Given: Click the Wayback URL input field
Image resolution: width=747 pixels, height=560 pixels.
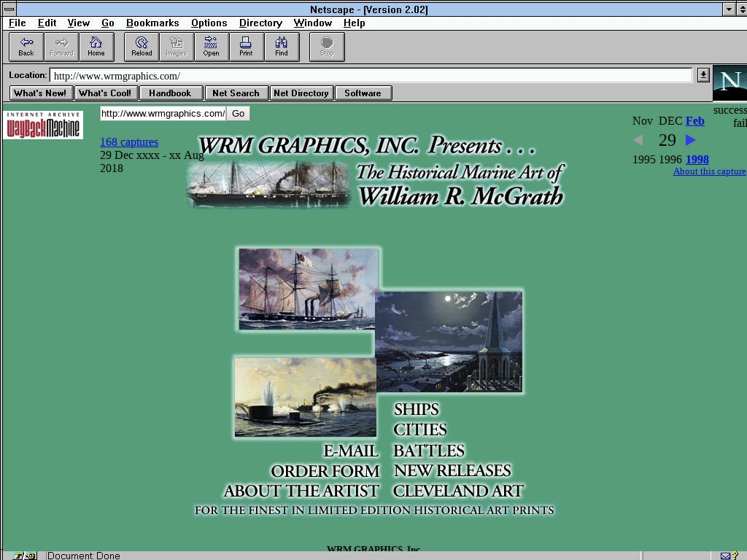Looking at the screenshot, I should 163,114.
